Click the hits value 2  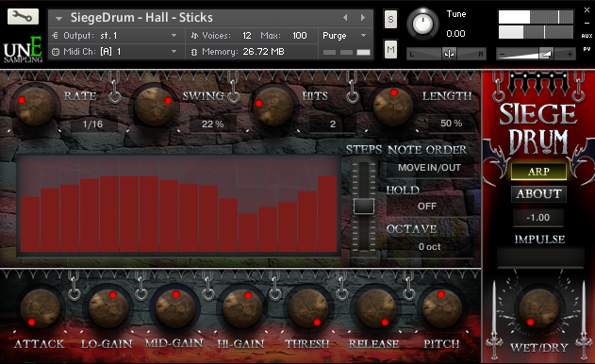(333, 124)
